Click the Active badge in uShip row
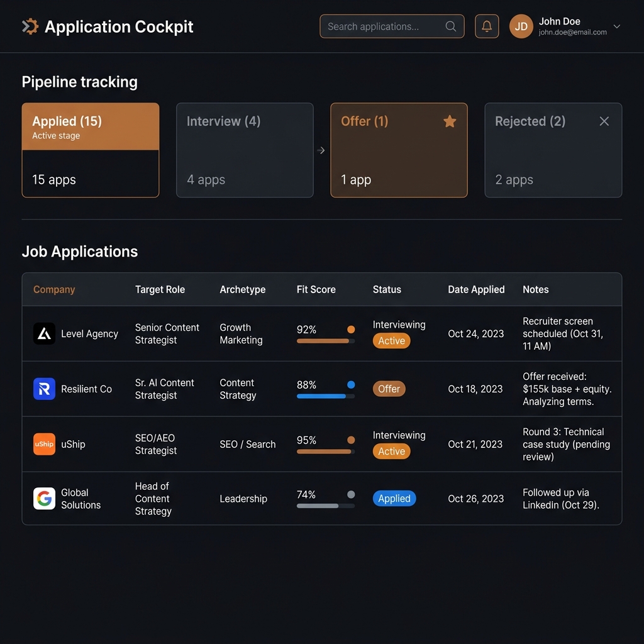644x644 pixels. [x=391, y=451]
